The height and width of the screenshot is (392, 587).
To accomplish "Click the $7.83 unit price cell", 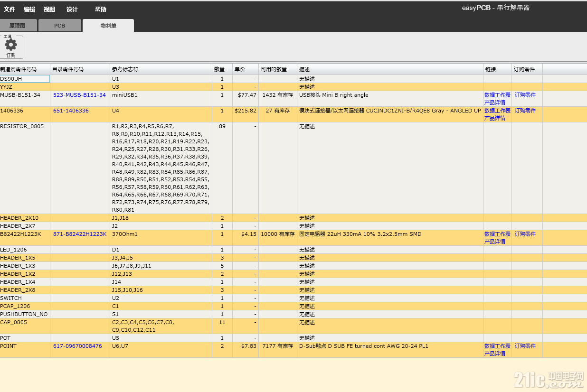I will coord(246,350).
